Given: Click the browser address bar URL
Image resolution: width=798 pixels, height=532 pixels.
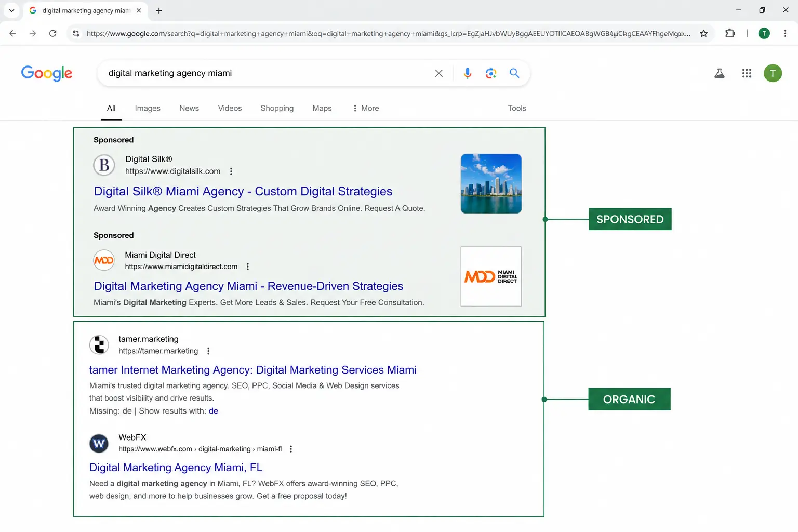Looking at the screenshot, I should [x=388, y=33].
